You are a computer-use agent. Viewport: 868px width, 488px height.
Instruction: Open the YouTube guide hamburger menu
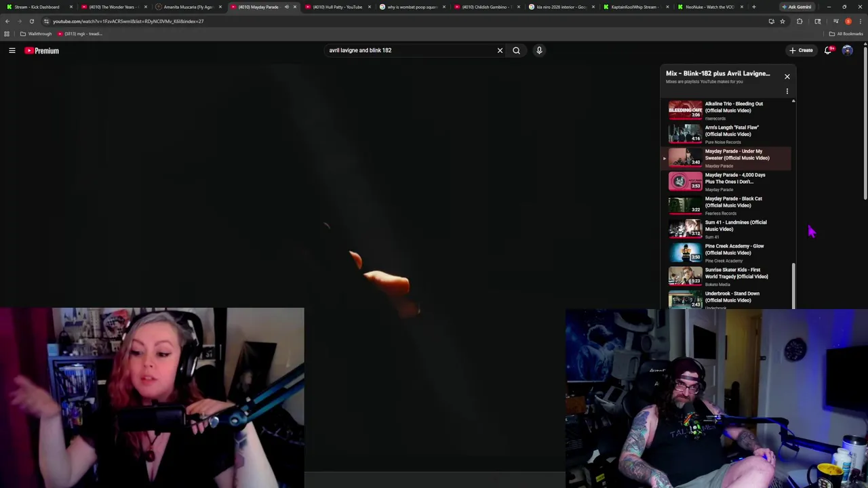pos(12,50)
